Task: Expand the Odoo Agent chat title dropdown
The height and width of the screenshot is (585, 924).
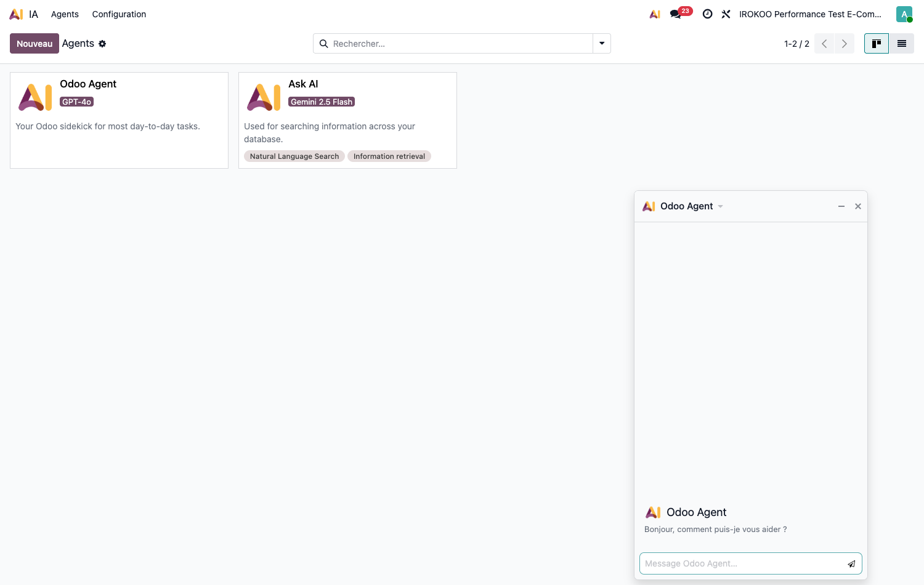Action: click(720, 206)
